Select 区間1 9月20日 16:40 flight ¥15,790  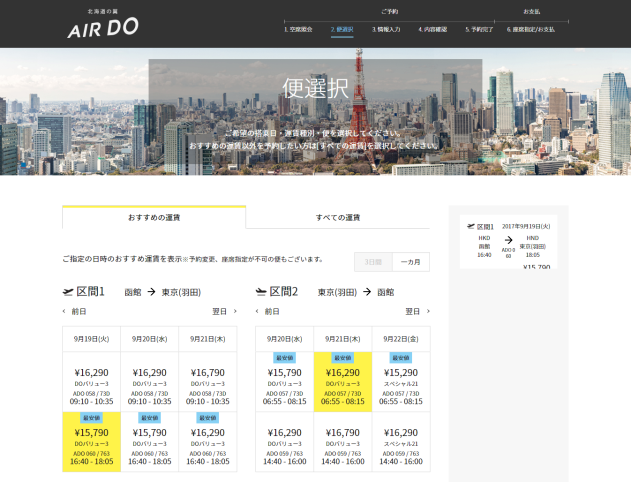click(149, 442)
